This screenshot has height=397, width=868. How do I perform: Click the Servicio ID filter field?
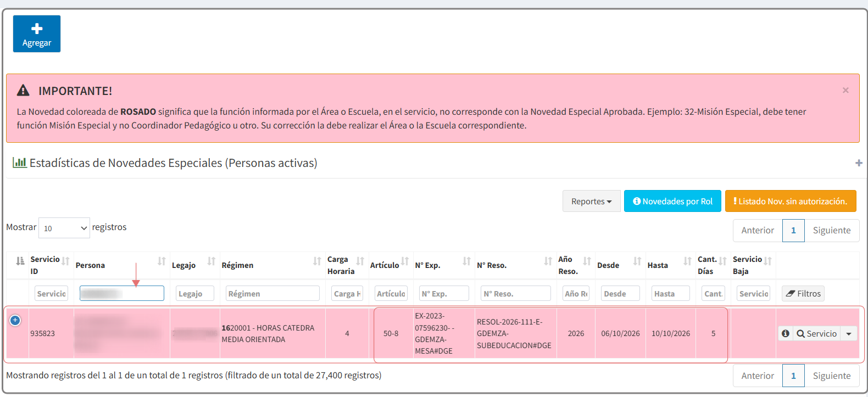tap(51, 294)
